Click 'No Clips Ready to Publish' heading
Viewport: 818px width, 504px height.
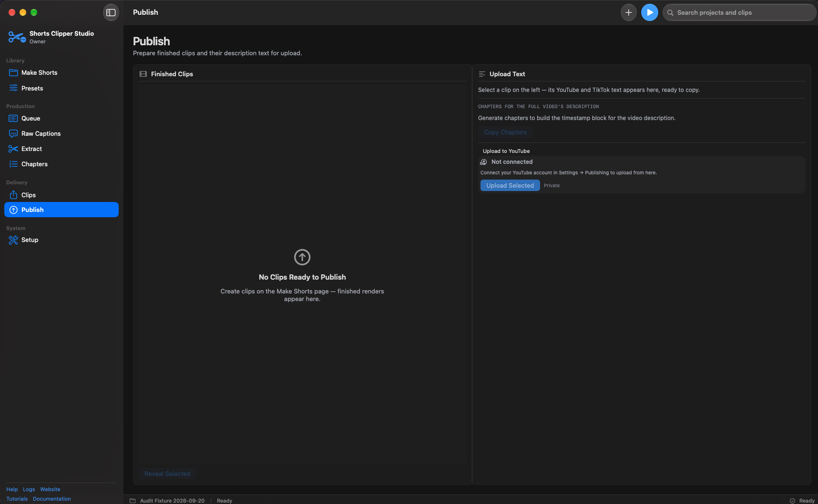(x=302, y=277)
